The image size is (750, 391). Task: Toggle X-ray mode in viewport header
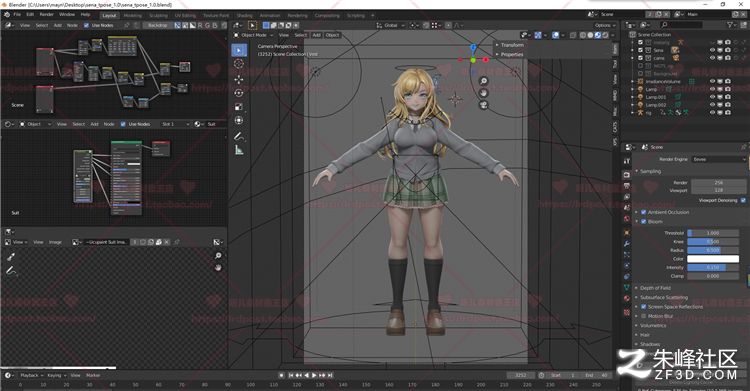coord(572,35)
